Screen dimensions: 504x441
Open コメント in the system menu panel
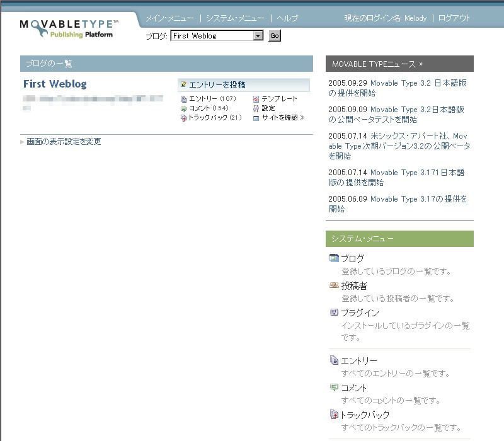point(353,387)
